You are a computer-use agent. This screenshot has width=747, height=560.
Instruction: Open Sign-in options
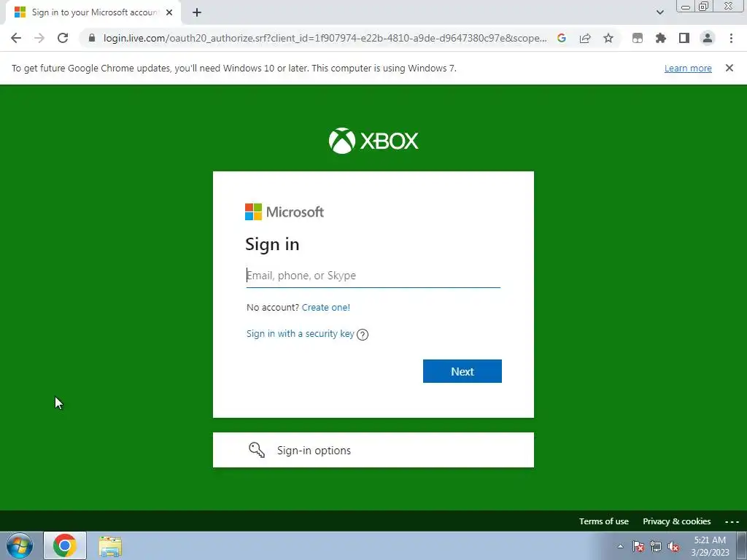coord(373,450)
